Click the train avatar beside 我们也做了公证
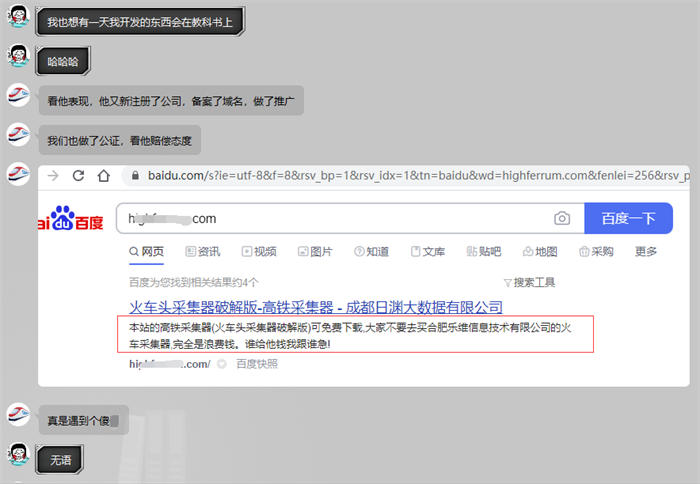700x484 pixels. [18, 135]
